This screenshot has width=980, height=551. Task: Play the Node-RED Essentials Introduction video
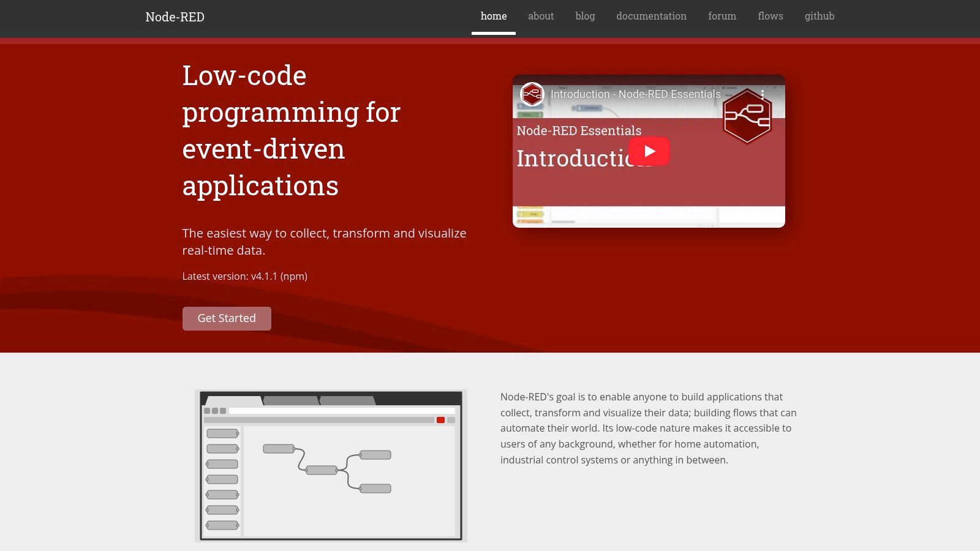pyautogui.click(x=650, y=151)
